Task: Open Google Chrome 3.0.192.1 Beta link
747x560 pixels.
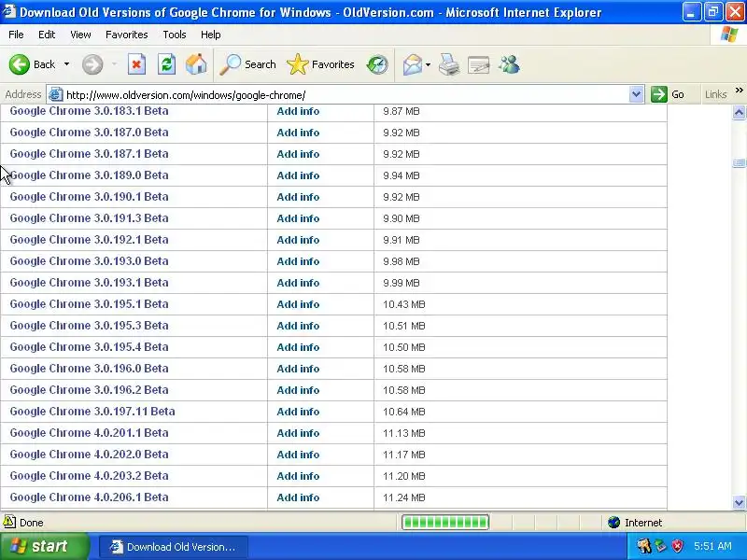Action: coord(89,240)
